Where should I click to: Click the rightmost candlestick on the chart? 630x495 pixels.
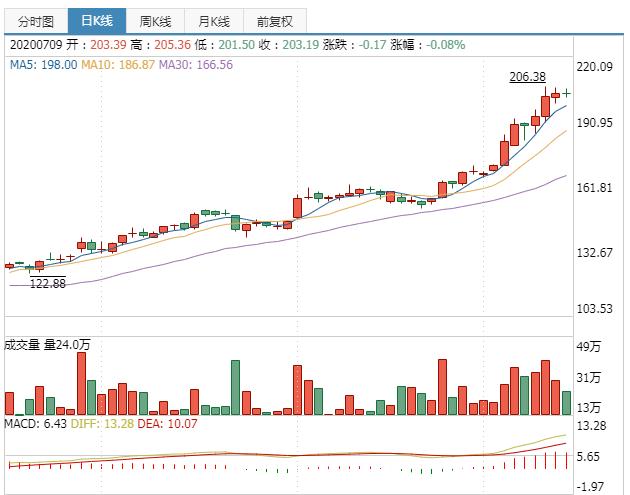(x=566, y=93)
